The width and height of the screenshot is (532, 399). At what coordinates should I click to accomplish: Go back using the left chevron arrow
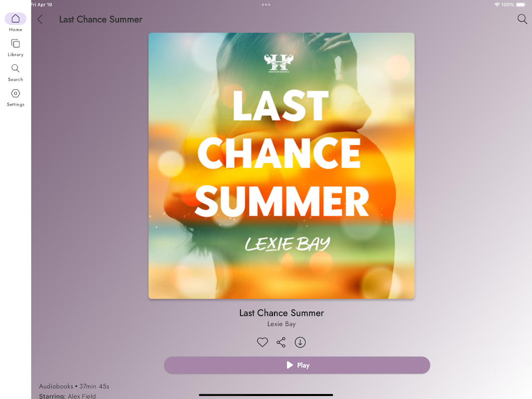point(40,19)
